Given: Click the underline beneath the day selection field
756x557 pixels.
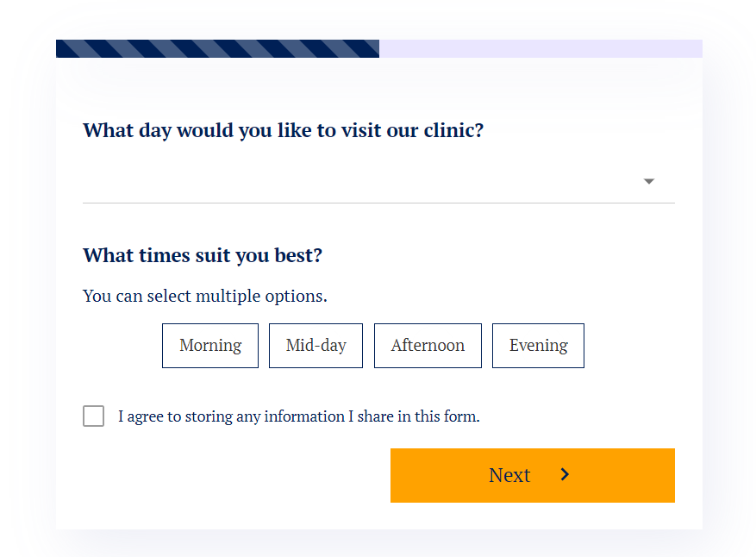Looking at the screenshot, I should [x=378, y=203].
